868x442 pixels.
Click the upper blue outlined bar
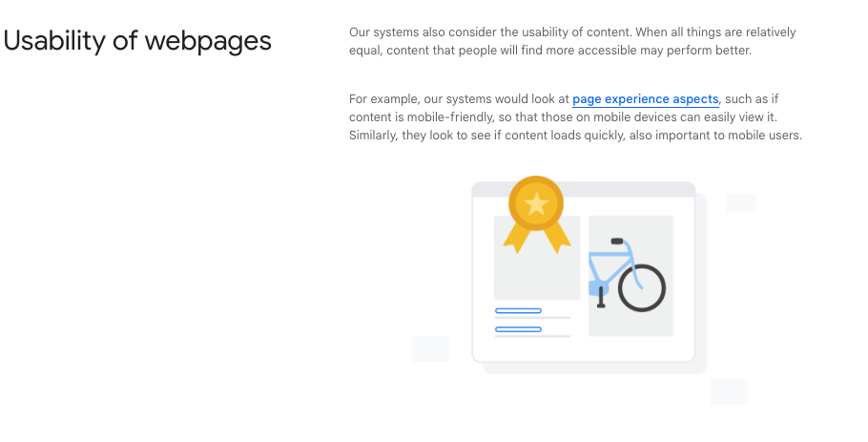518,311
